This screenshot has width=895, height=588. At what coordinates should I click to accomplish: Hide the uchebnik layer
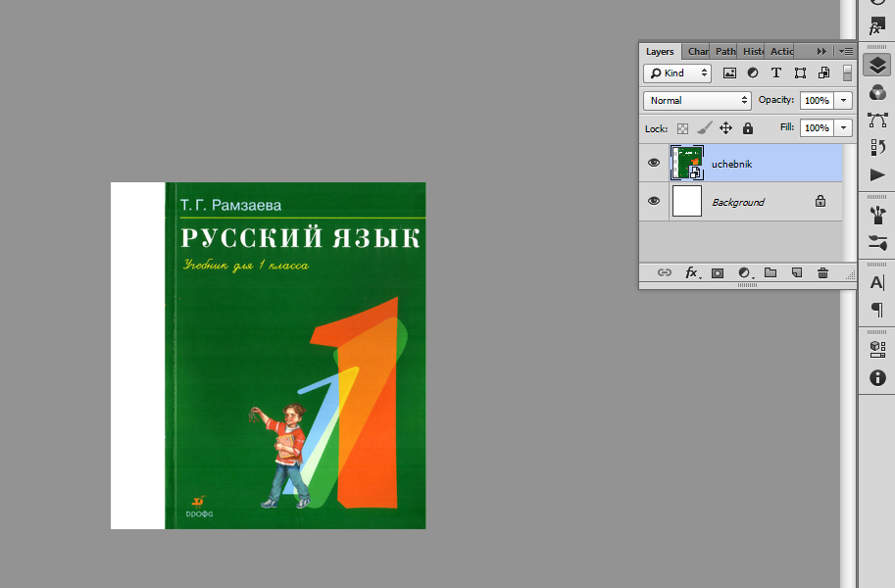654,163
